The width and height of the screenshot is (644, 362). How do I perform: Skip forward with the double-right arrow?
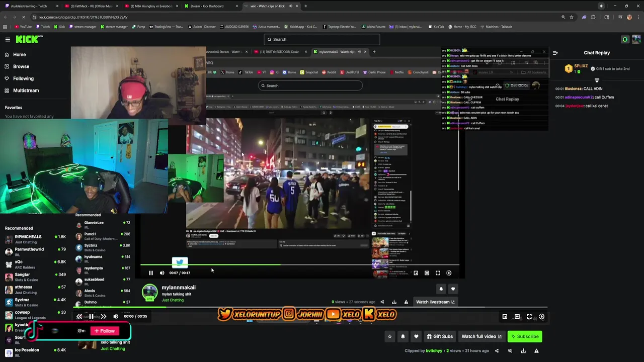(103, 316)
